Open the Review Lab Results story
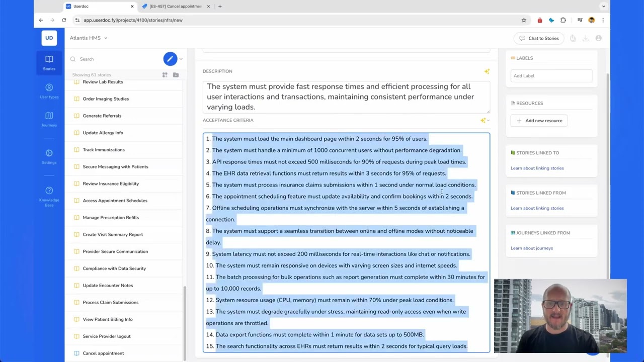 125,82
